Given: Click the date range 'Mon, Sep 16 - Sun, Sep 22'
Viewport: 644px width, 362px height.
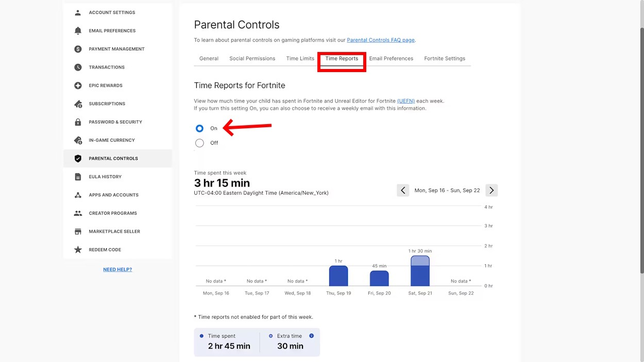Looking at the screenshot, I should [x=447, y=191].
